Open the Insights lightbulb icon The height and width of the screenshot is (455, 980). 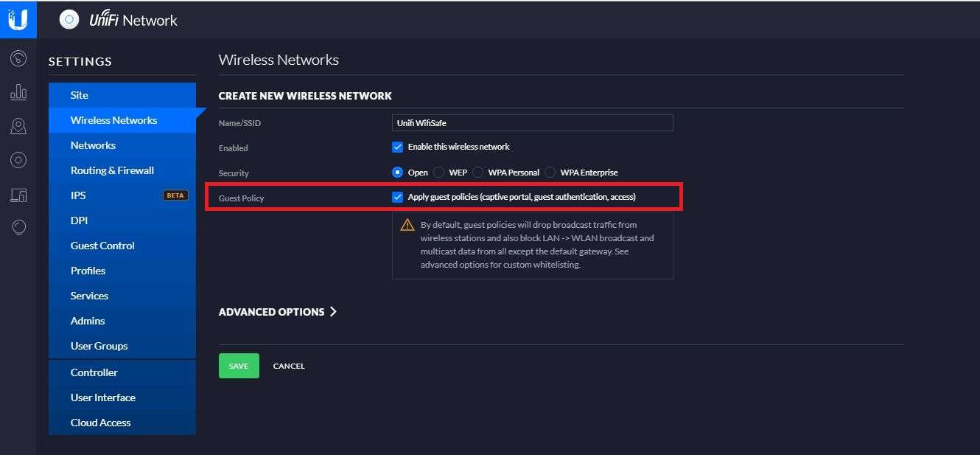pos(18,228)
